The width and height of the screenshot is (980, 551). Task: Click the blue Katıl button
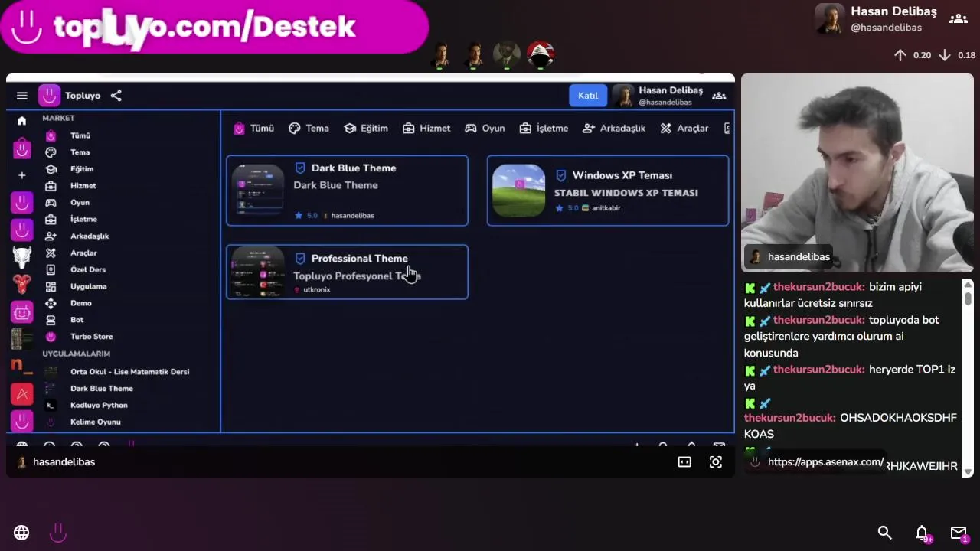click(588, 96)
